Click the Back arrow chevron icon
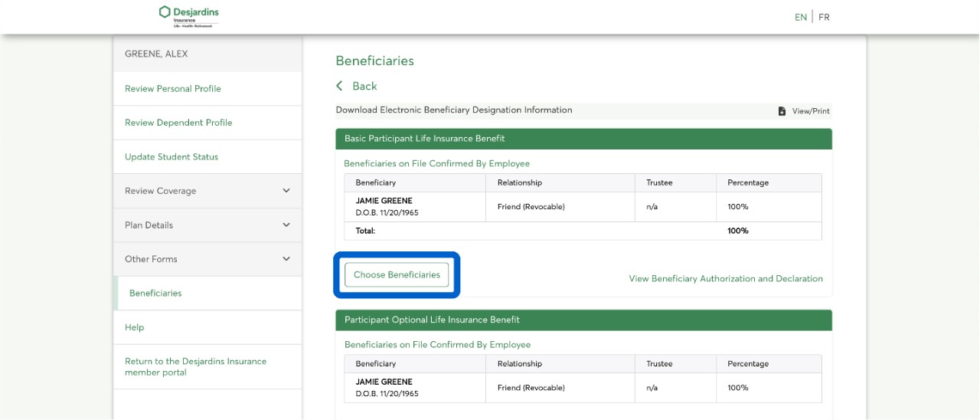This screenshot has height=420, width=980. 340,86
